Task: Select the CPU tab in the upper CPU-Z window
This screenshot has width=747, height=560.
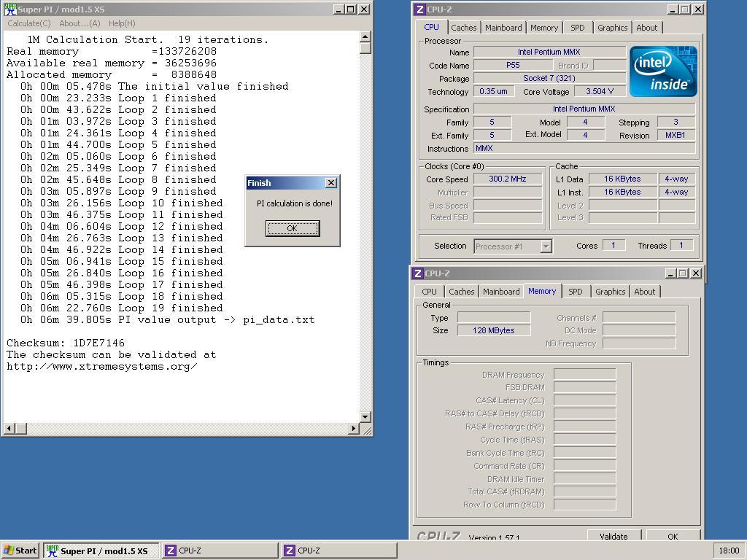Action: pos(431,27)
